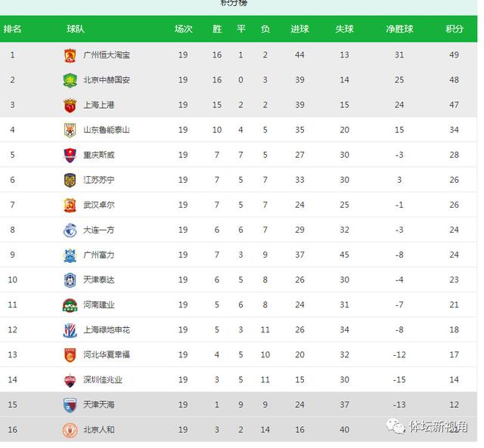The image size is (484, 448).
Task: Open the 武汉卓尔 team name link
Action: [x=99, y=205]
